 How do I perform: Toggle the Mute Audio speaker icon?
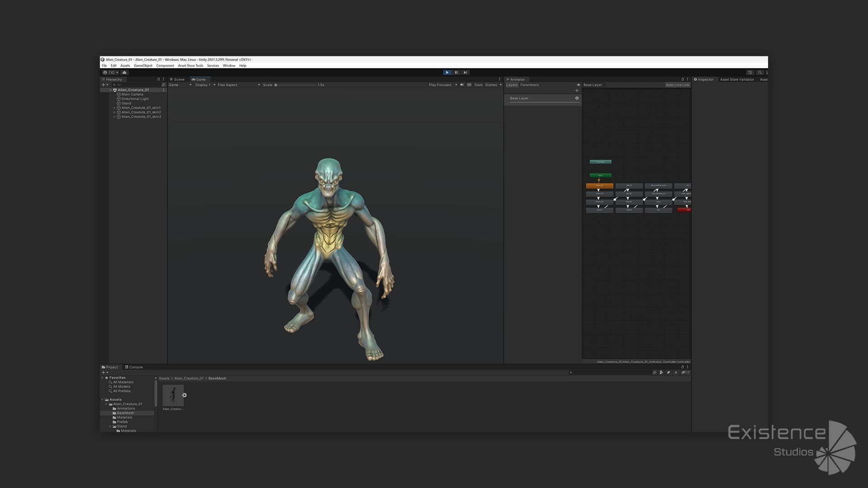[x=462, y=85]
